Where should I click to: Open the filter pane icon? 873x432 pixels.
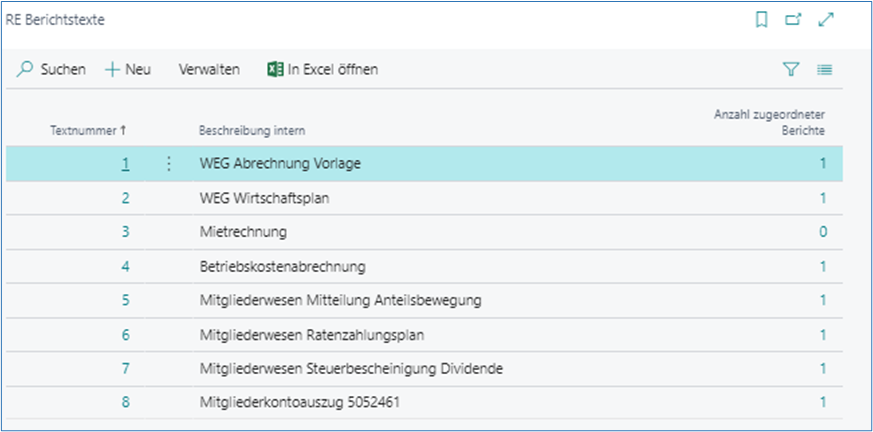[791, 70]
